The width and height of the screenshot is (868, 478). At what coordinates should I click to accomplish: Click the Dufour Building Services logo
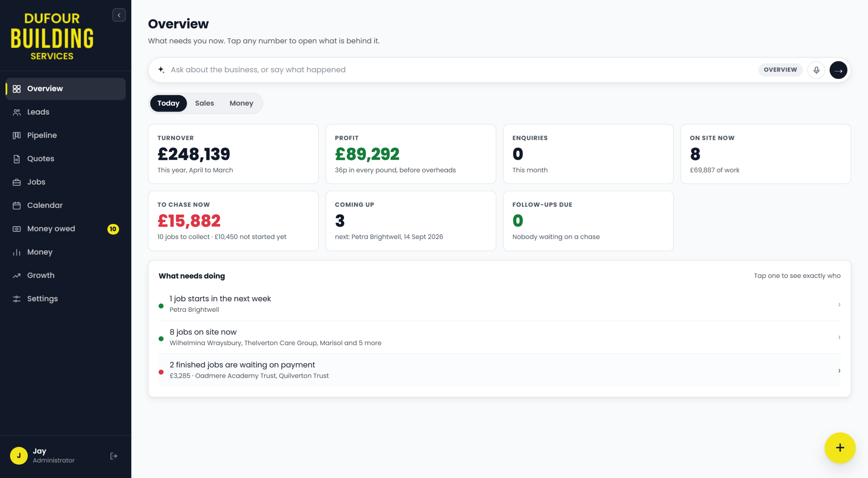pyautogui.click(x=52, y=37)
